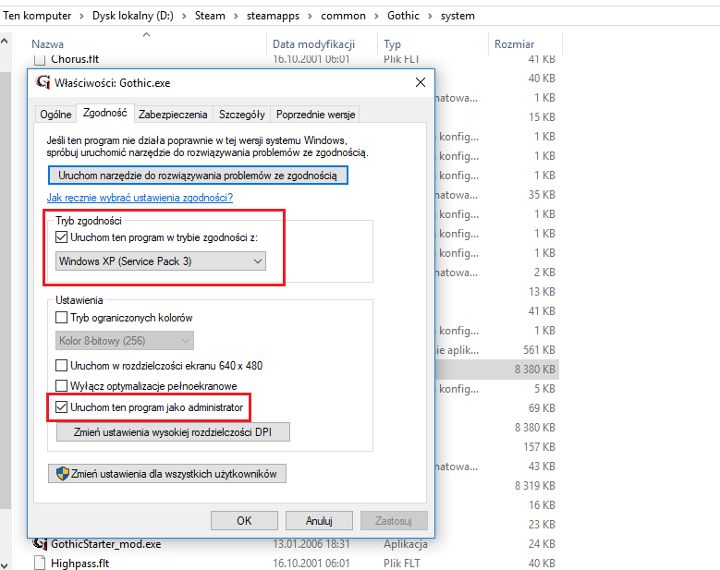Select the Chorus.flt file name

tap(75, 59)
